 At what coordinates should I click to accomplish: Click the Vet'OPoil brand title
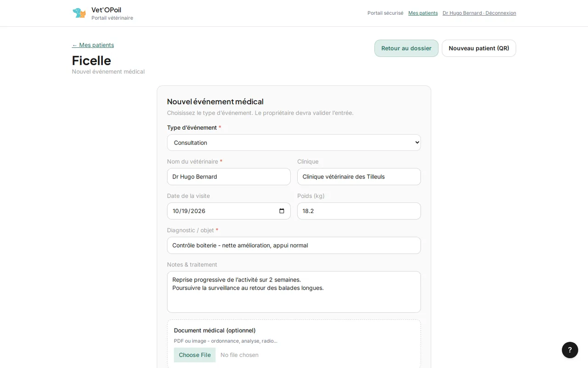pos(106,10)
